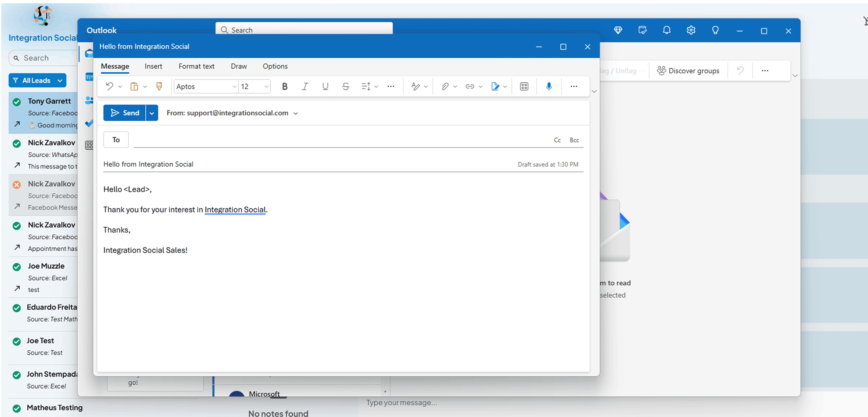Select the Format Painter icon
This screenshot has height=417, width=868.
click(x=159, y=86)
